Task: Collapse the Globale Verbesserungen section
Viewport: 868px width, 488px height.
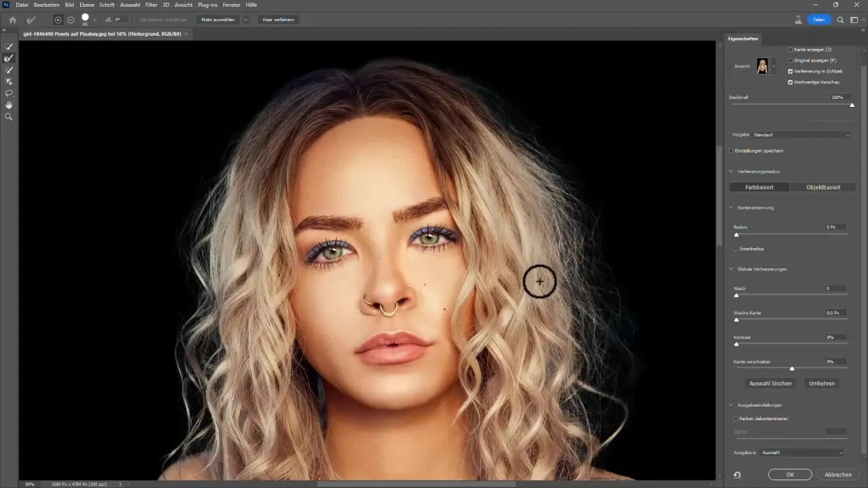Action: (x=731, y=268)
